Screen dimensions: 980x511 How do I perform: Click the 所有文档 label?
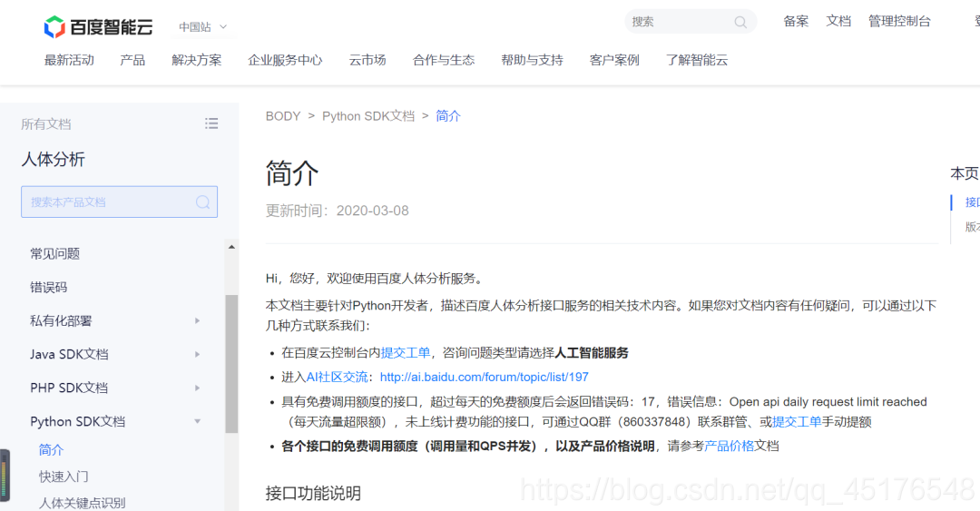click(45, 123)
